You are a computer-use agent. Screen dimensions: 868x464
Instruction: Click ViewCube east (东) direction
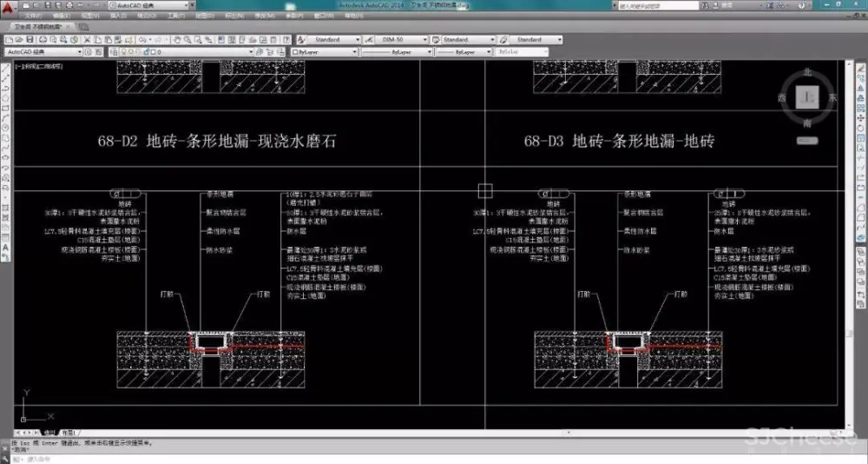pyautogui.click(x=832, y=97)
